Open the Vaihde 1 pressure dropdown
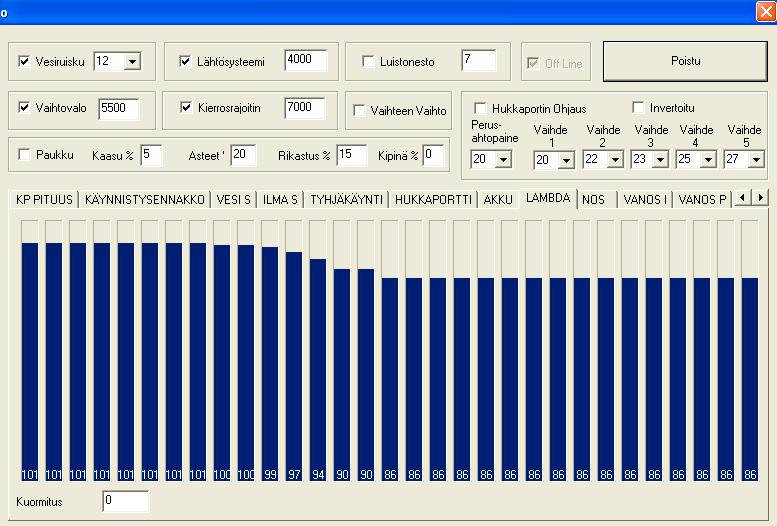Viewport: 777px width, 526px height. coord(566,160)
